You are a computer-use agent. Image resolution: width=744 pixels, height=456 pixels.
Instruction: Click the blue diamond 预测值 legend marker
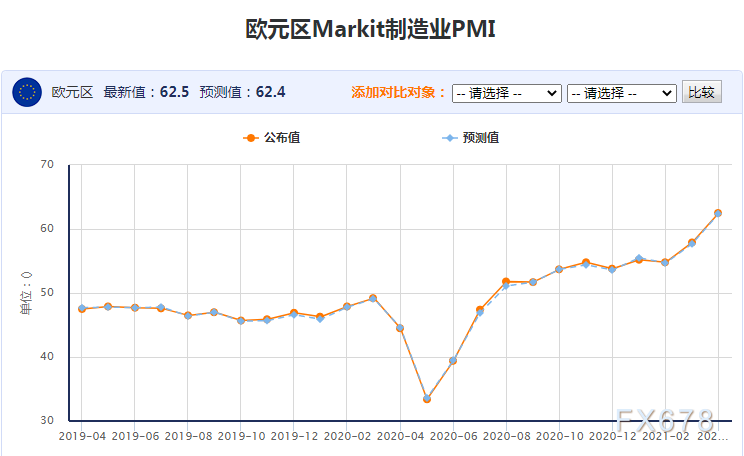pos(449,138)
